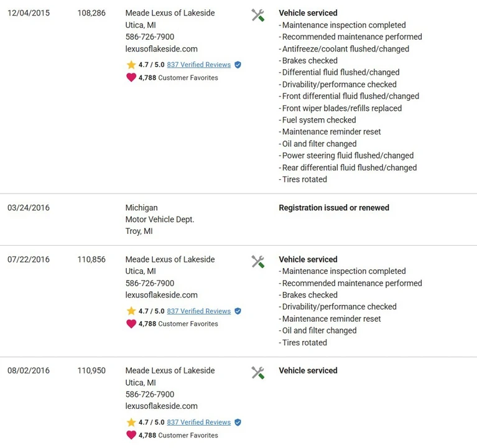Click lexusoflakeside.com in the 07/22/2016 entry
The height and width of the screenshot is (448, 477).
pyautogui.click(x=162, y=295)
